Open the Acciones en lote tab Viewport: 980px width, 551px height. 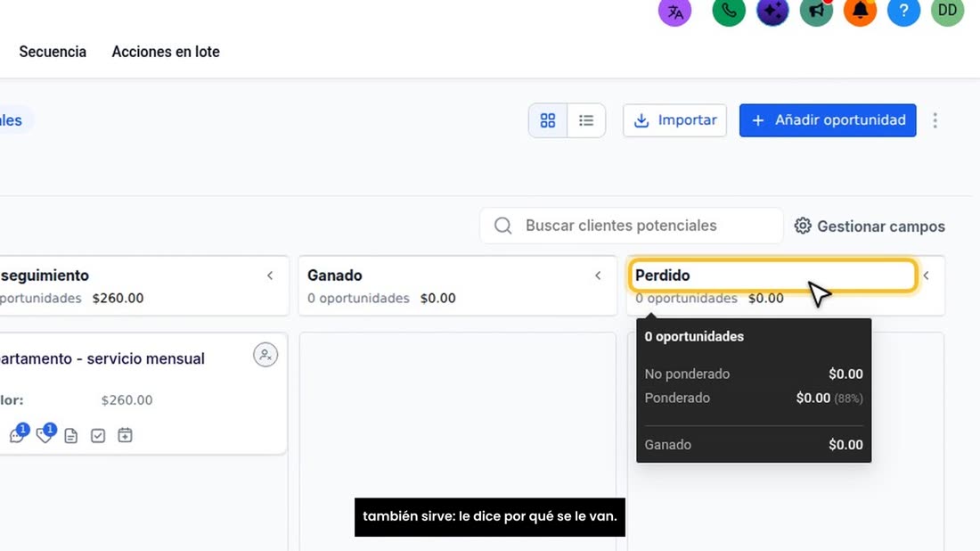(x=166, y=52)
